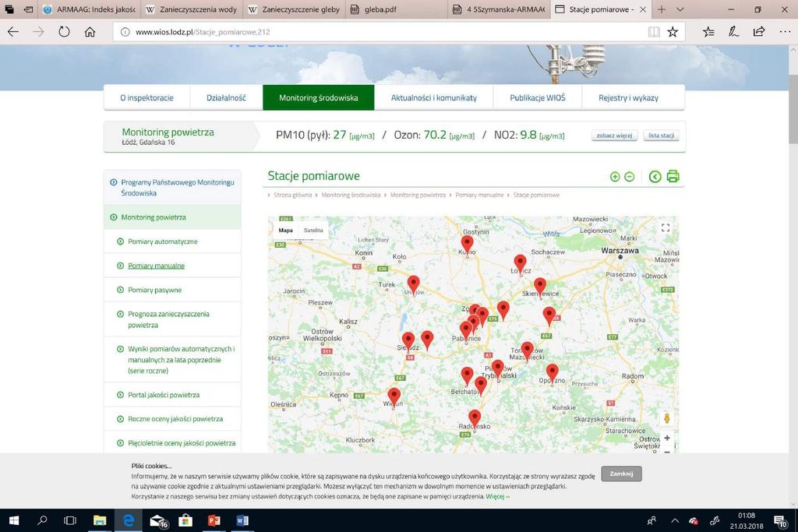Open the Publikacje WIOŚ menu
Screen dimensions: 798x532
(538, 97)
